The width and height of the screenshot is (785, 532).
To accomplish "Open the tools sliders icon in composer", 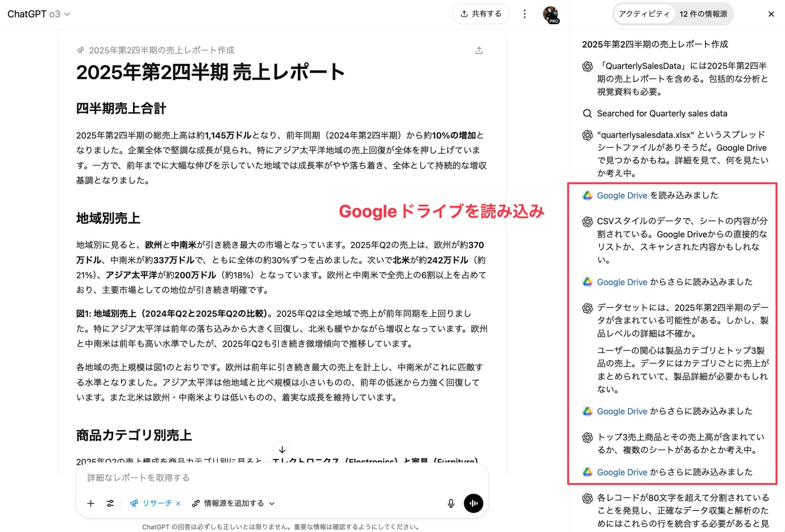I will coord(110,503).
